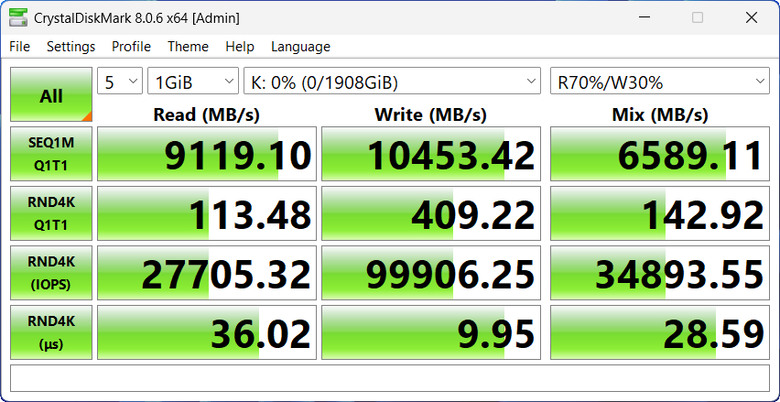
Task: Click the RND4K write value 409.22
Action: point(431,213)
